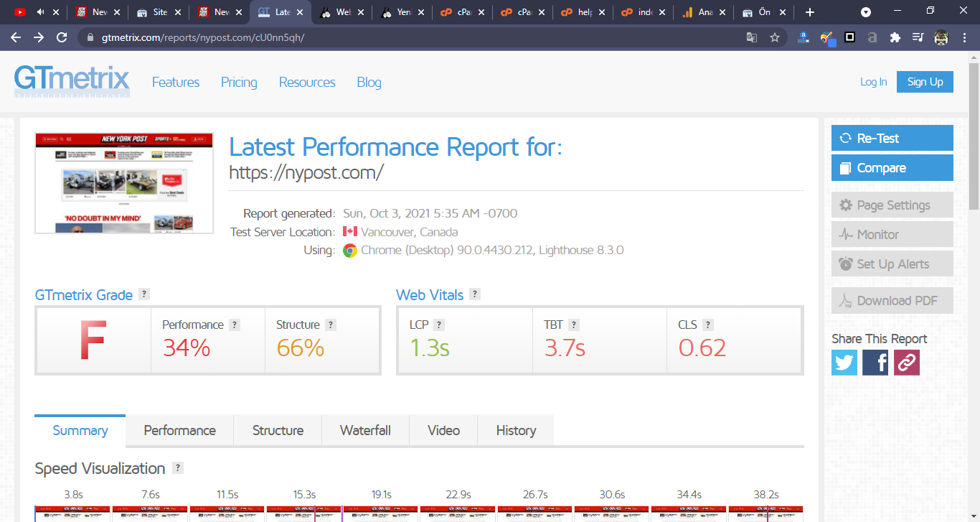Reload the GTmetrix report page
The width and height of the screenshot is (980, 522).
[x=62, y=37]
